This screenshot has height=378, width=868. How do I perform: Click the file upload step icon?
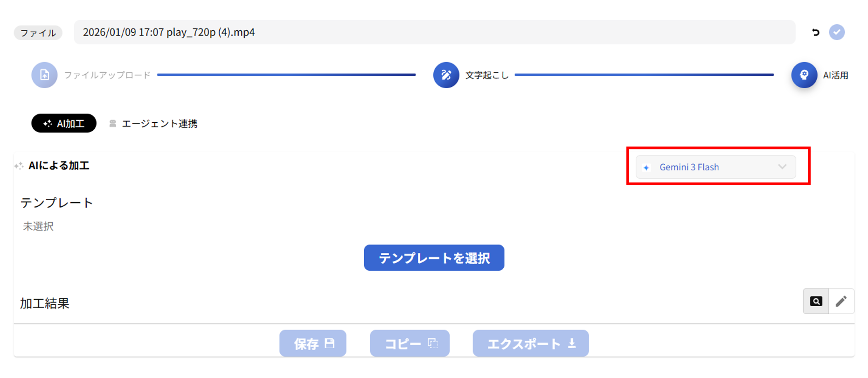(44, 75)
